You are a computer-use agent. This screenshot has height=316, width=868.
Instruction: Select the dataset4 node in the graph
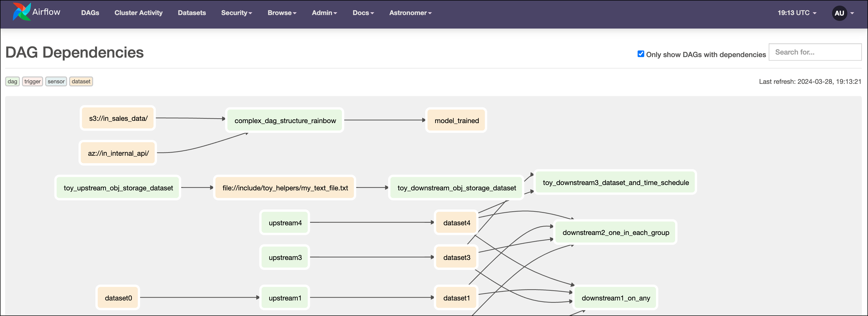pos(456,222)
